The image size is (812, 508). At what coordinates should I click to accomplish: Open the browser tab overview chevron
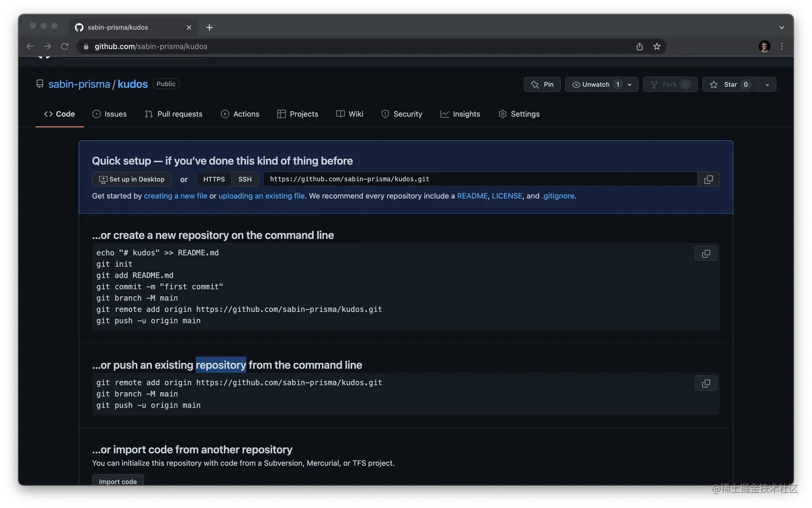(x=781, y=27)
